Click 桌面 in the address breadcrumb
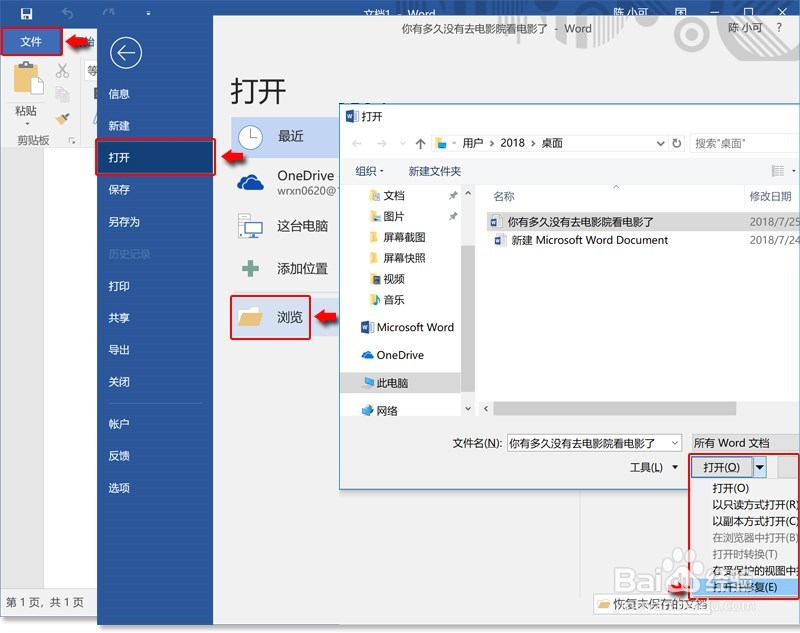Screen dimensions: 800x633 (552, 143)
